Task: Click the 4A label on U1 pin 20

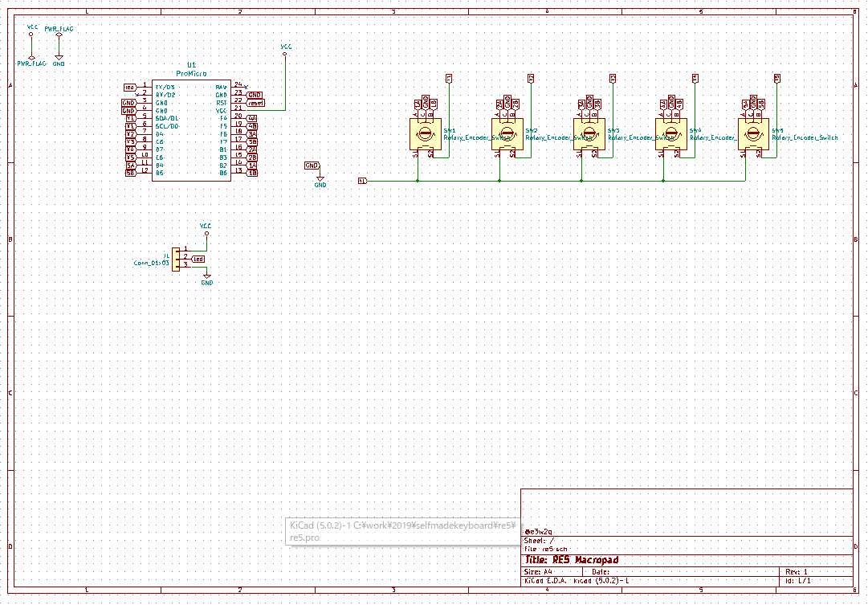Action: pos(252,119)
